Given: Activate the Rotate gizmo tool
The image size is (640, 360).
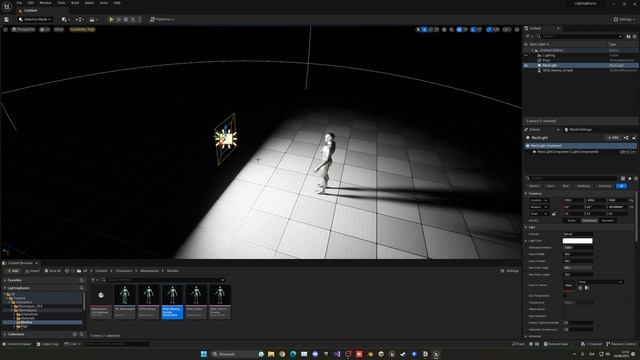Looking at the screenshot, I should [x=431, y=29].
